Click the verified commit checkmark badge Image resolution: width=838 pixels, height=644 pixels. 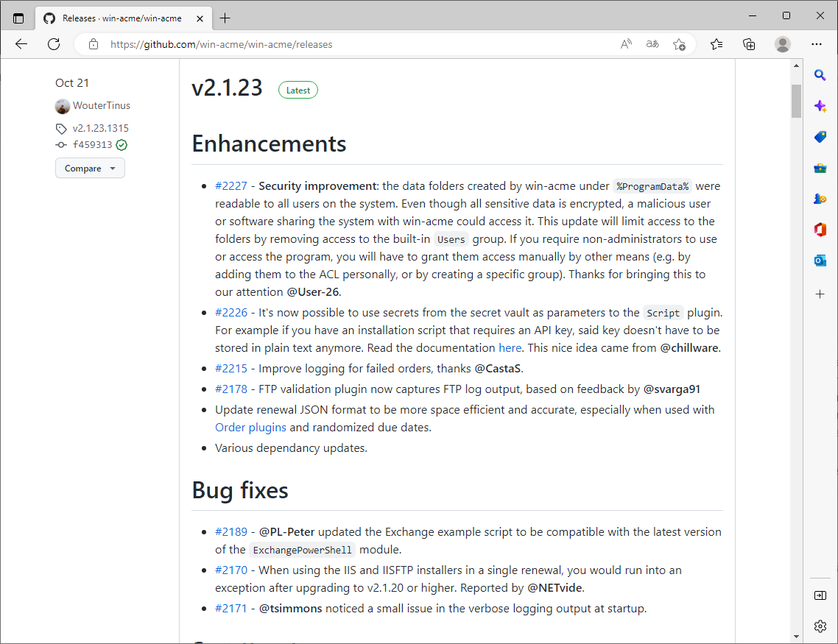pos(122,145)
